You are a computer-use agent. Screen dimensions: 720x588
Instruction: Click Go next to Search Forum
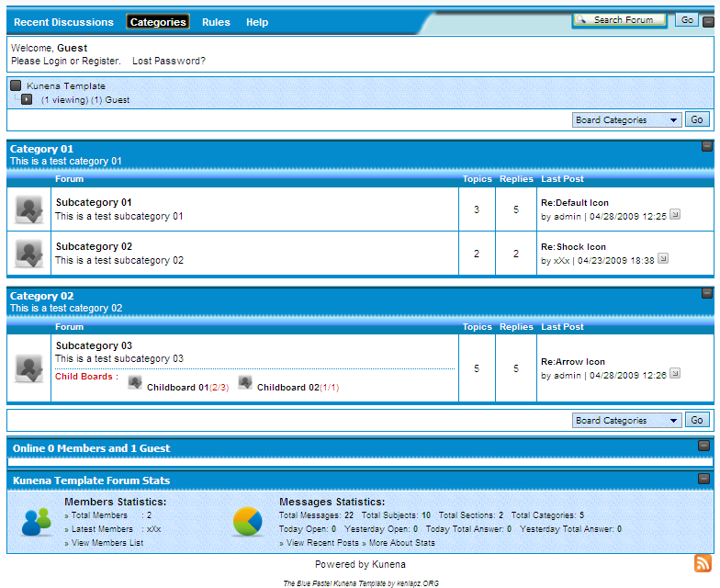[x=687, y=20]
